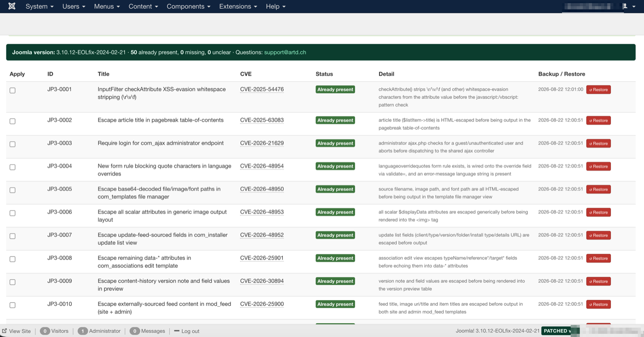Click Restore in the JP3-0004 row
The image size is (644, 337).
[598, 166]
